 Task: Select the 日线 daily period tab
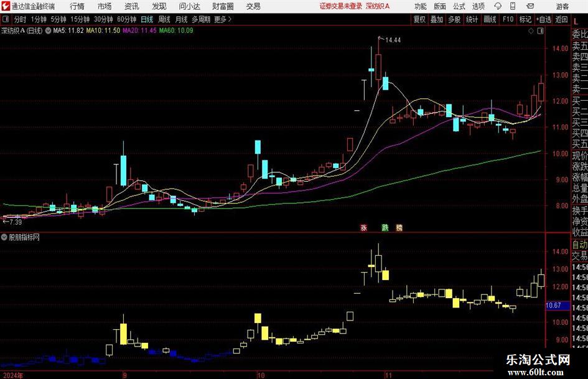coord(147,19)
